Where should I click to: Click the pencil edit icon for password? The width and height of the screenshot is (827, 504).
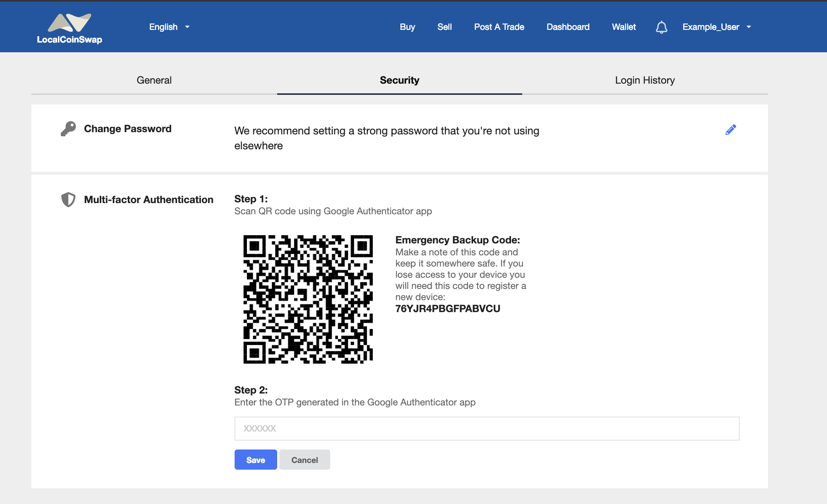(731, 130)
